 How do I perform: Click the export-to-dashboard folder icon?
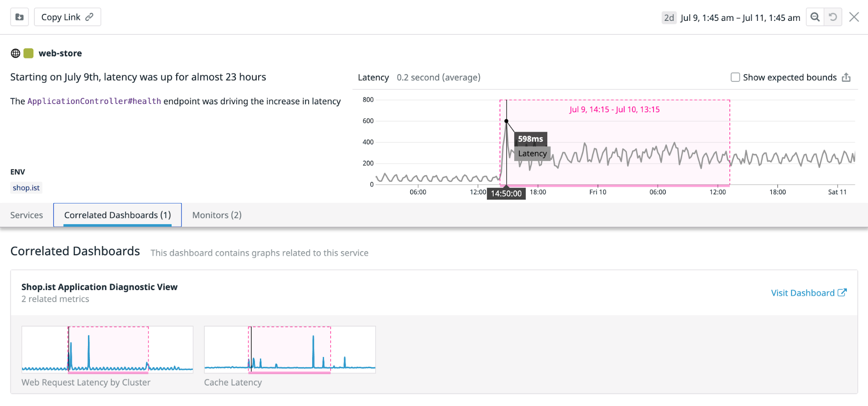19,17
